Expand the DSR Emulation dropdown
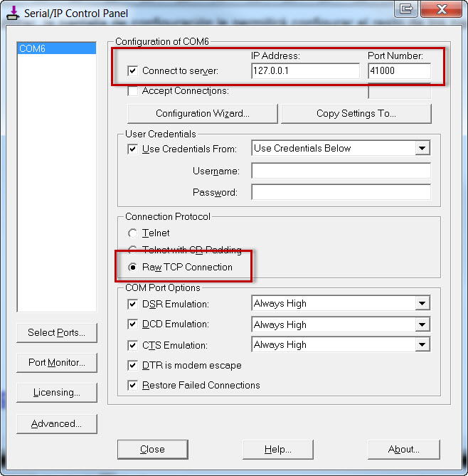468x476 pixels. click(422, 304)
